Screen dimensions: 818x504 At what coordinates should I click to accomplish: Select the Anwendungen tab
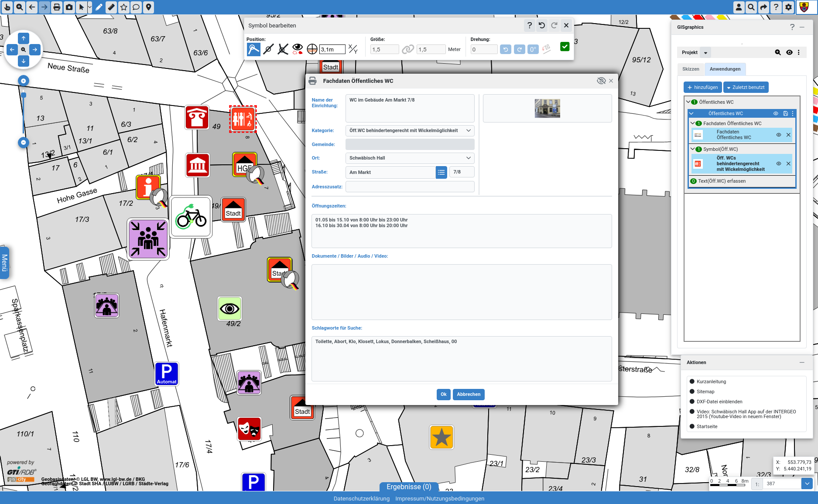coord(725,69)
